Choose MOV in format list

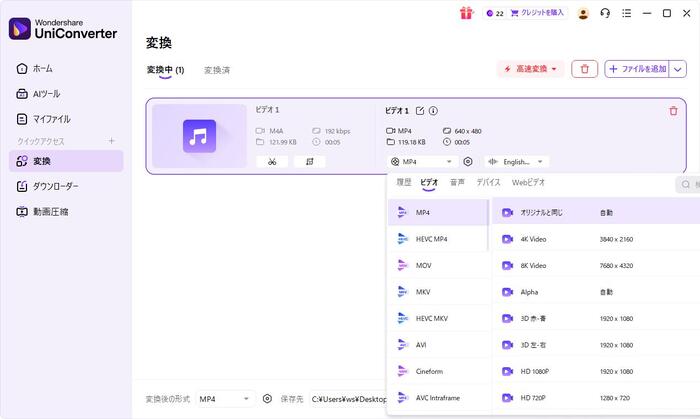438,266
